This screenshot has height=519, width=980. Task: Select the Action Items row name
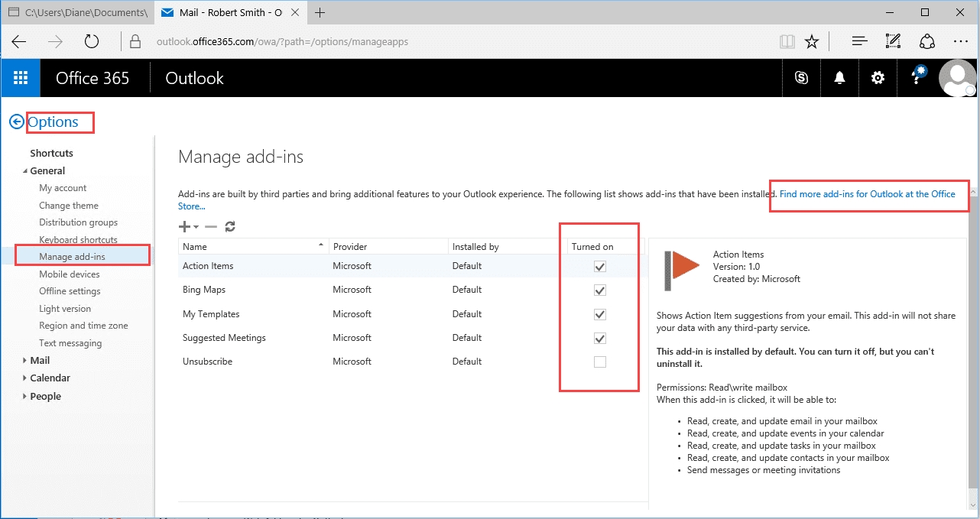[208, 266]
